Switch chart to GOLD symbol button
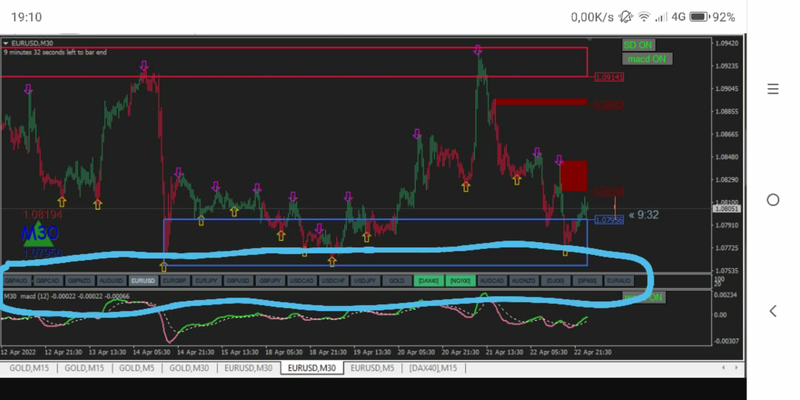800x400 pixels. (x=396, y=281)
